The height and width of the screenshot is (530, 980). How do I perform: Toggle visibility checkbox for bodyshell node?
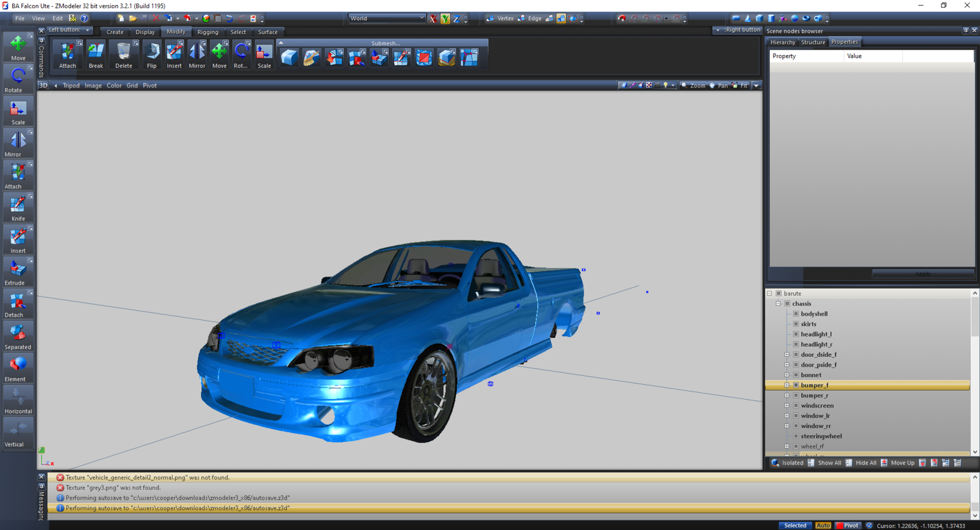click(796, 314)
